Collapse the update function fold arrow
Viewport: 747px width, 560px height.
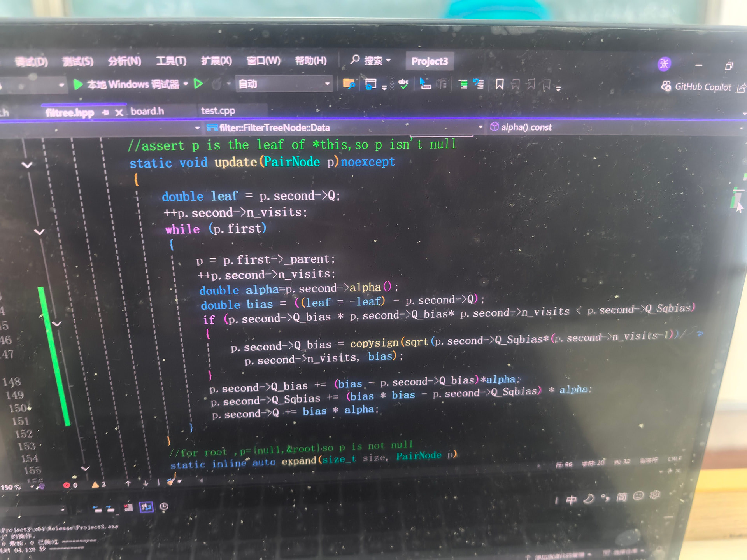[x=27, y=165]
